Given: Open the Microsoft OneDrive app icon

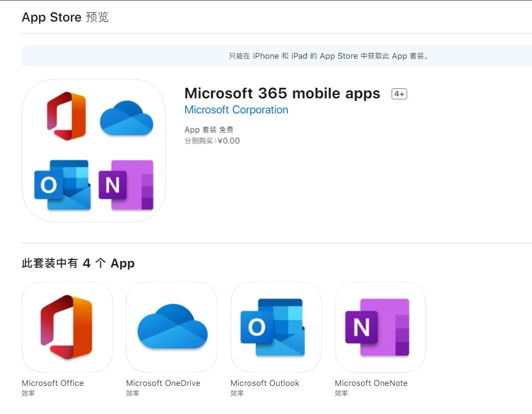Looking at the screenshot, I should (x=171, y=328).
